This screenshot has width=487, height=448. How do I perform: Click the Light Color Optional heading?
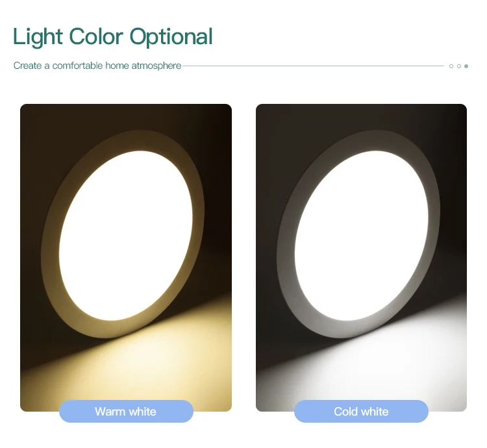113,37
